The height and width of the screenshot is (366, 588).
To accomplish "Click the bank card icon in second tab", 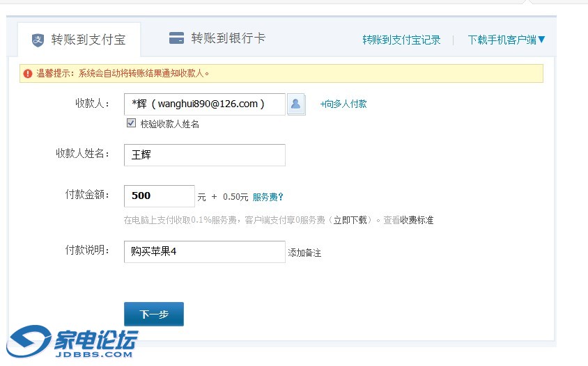I will 176,38.
